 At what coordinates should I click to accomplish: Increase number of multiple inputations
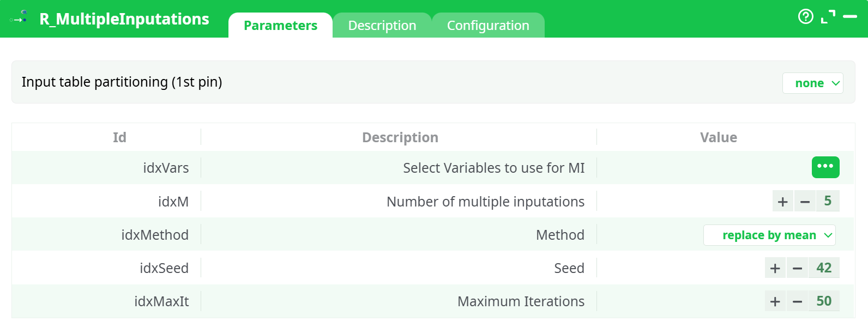[x=783, y=202]
